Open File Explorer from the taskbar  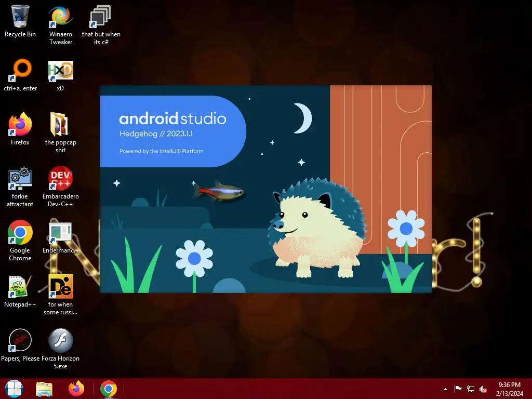44,389
